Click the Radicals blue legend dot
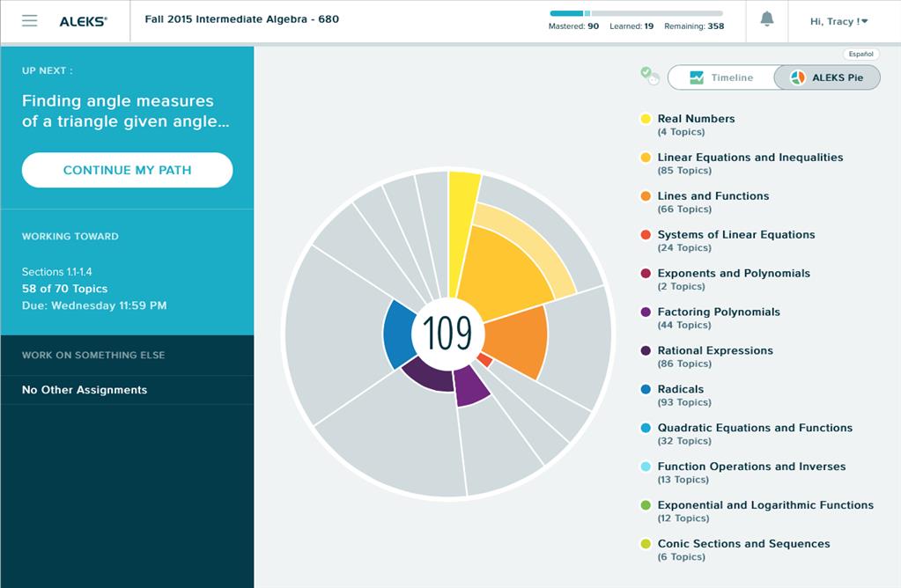Screen dimensions: 901x588 [646, 389]
